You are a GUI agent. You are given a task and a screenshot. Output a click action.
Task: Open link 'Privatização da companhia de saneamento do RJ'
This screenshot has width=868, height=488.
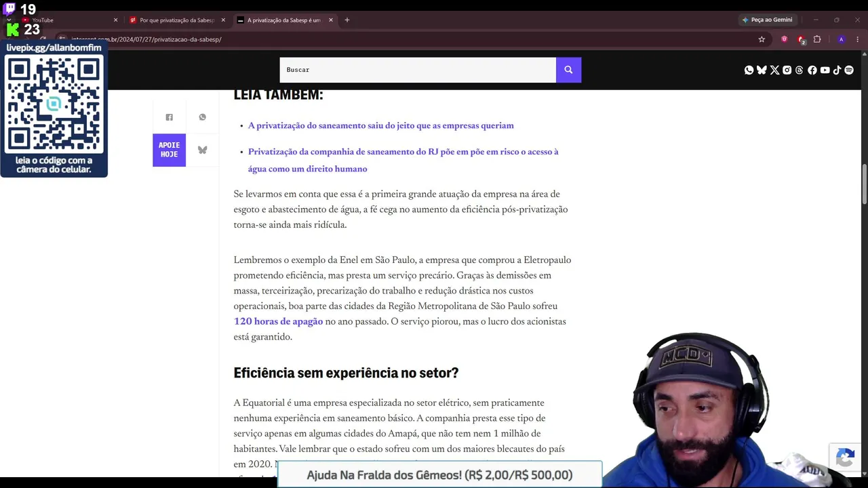(403, 161)
